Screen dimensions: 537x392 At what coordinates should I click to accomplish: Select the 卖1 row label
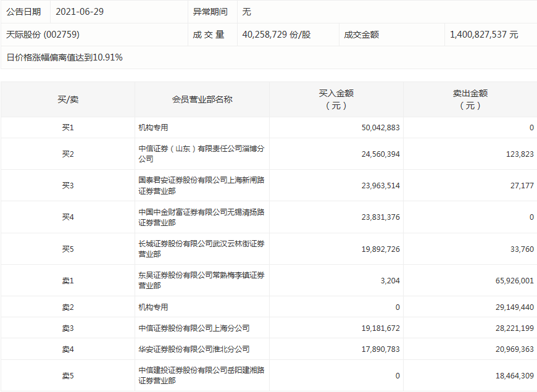tap(68, 280)
